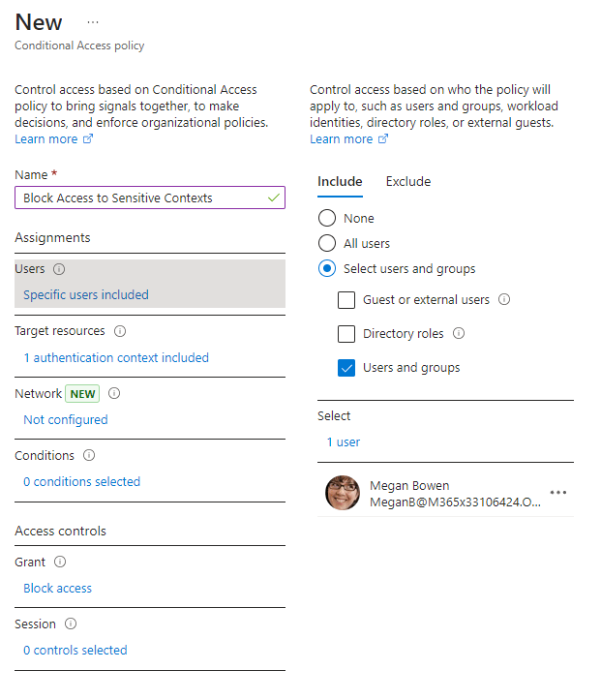Click the info icon beside Session
The height and width of the screenshot is (700, 601).
coord(71,624)
